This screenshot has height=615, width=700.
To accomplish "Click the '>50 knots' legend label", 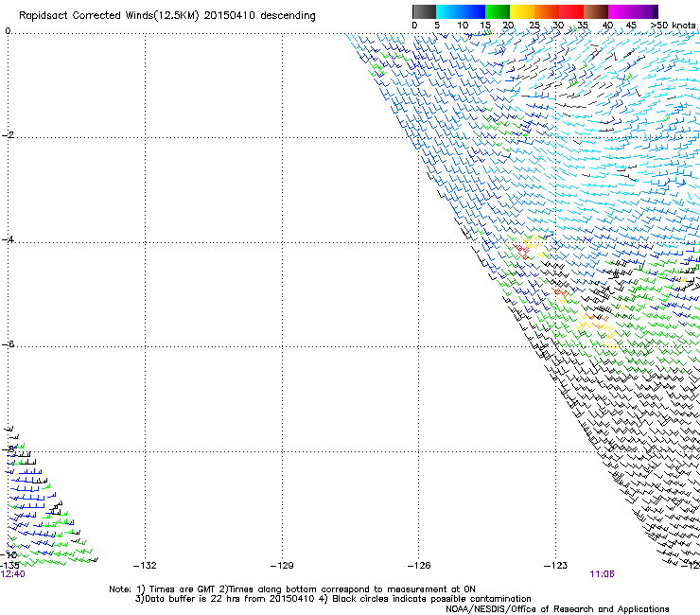I will tap(674, 25).
